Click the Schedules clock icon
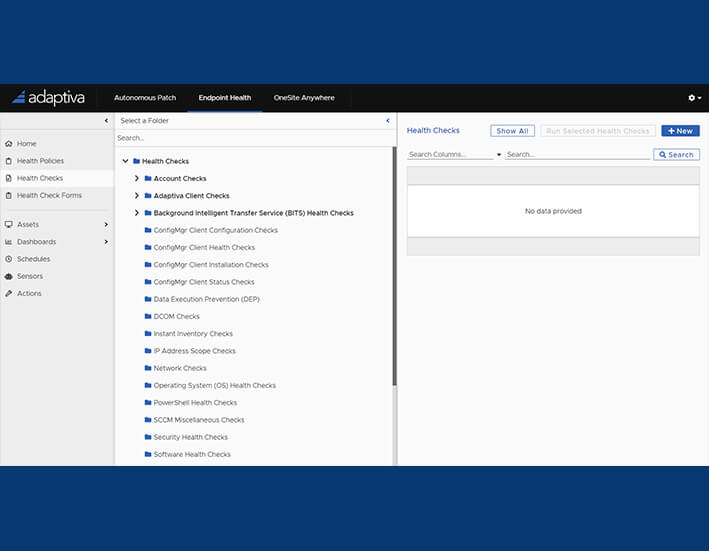Image resolution: width=709 pixels, height=551 pixels. 9,259
